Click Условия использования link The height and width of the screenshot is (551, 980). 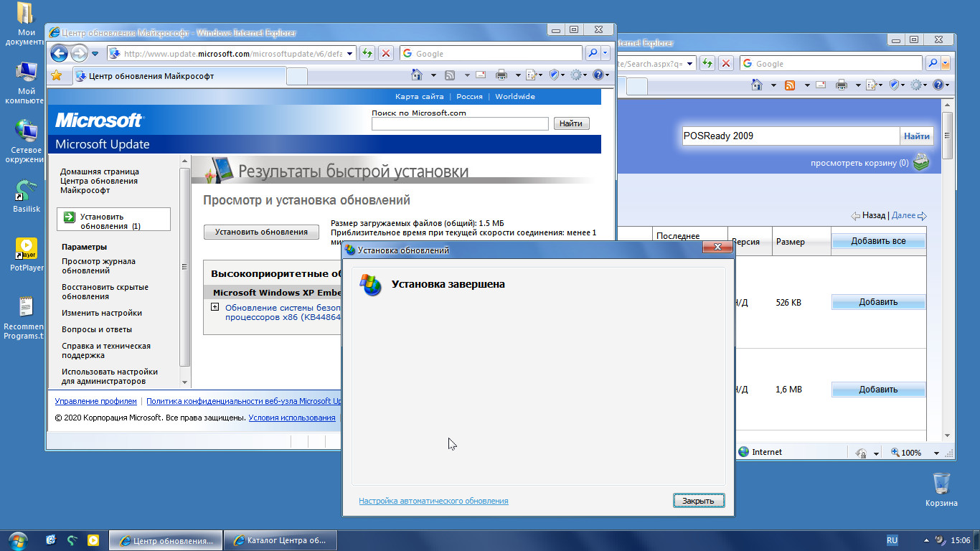292,418
